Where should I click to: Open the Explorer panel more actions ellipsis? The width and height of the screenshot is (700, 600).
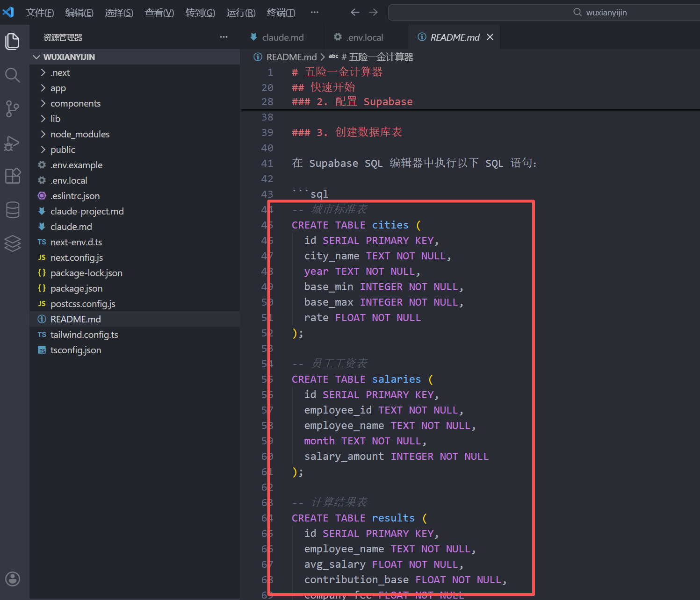224,37
